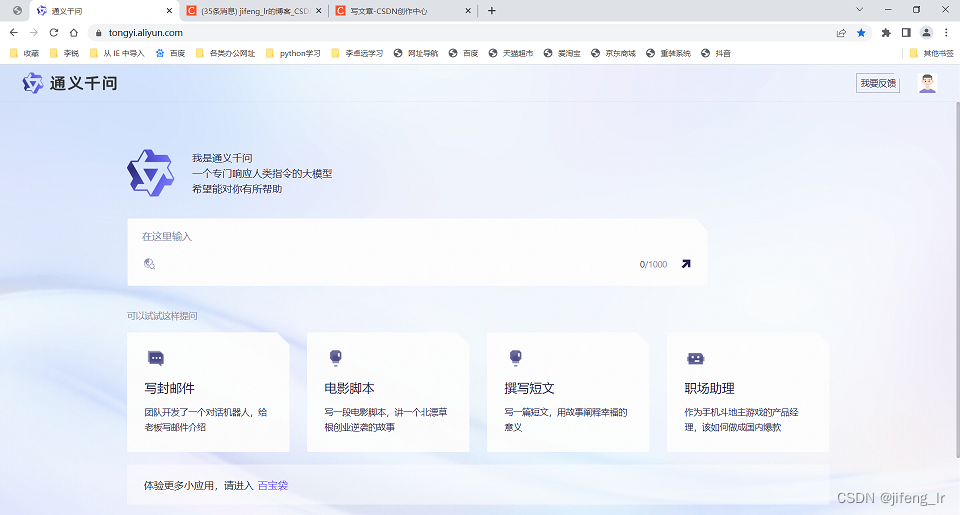The image size is (960, 515).
Task: Click the 可以试试这样提问 heading text
Action: click(162, 316)
